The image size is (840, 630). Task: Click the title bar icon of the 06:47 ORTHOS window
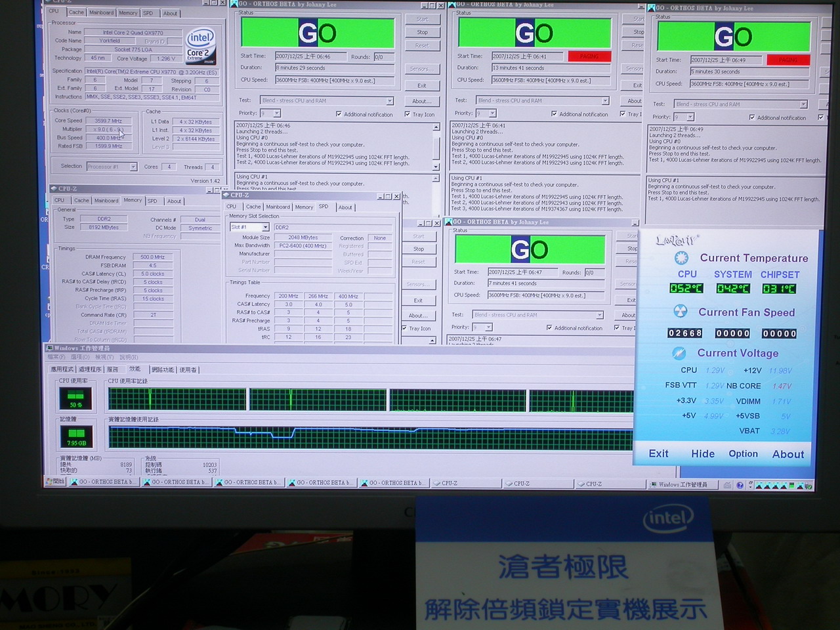[x=448, y=222]
